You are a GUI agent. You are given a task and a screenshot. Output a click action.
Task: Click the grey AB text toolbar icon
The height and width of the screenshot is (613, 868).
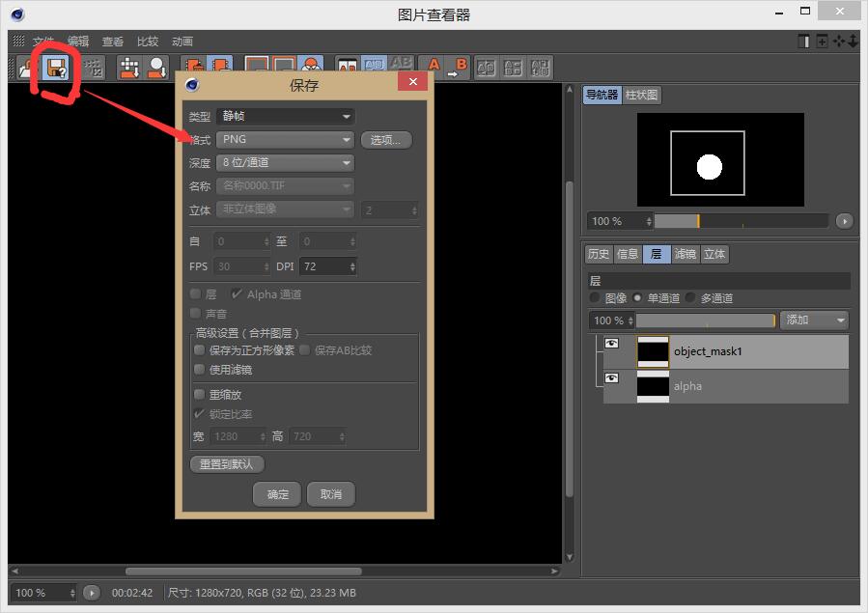402,64
